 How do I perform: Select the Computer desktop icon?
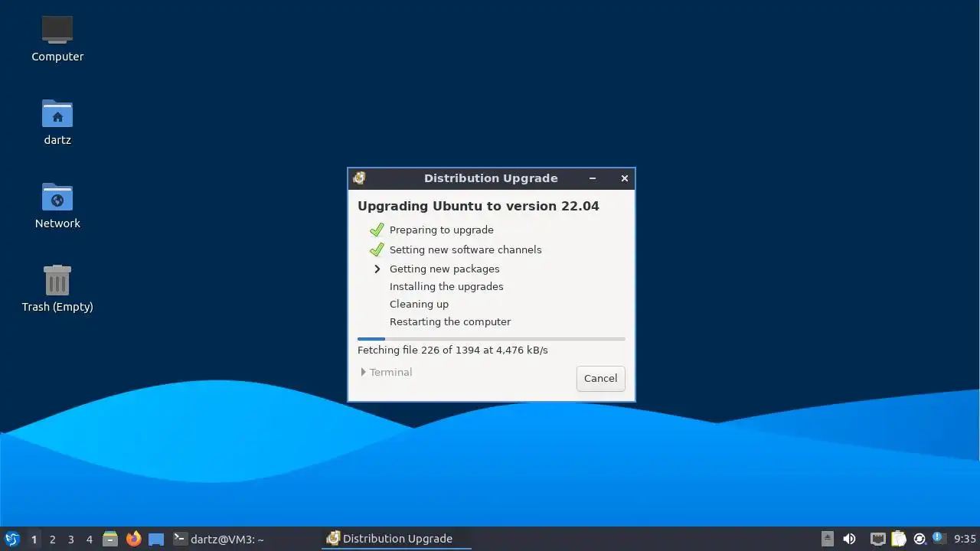click(x=57, y=38)
